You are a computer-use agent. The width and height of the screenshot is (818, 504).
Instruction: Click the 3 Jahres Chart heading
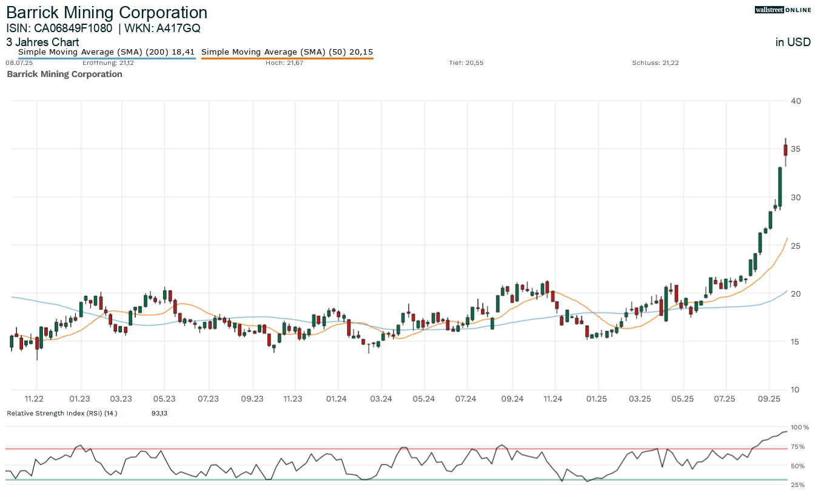(x=42, y=42)
